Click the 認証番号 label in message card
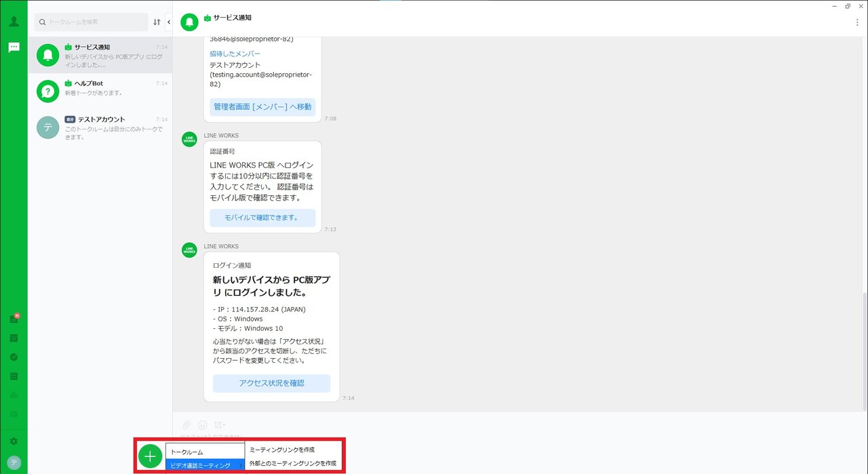Screen dimensions: 868x474 pos(222,151)
